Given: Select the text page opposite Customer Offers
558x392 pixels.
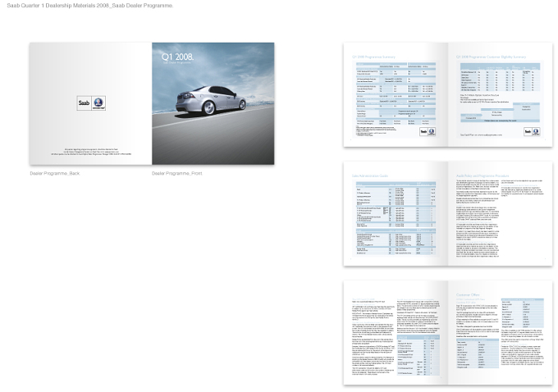Looking at the screenshot, I should click(396, 333).
